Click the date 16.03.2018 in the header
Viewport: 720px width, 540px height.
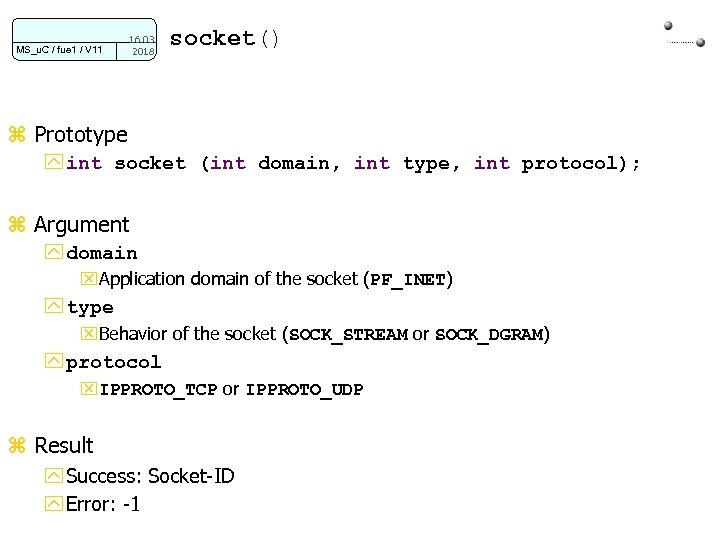click(x=141, y=45)
